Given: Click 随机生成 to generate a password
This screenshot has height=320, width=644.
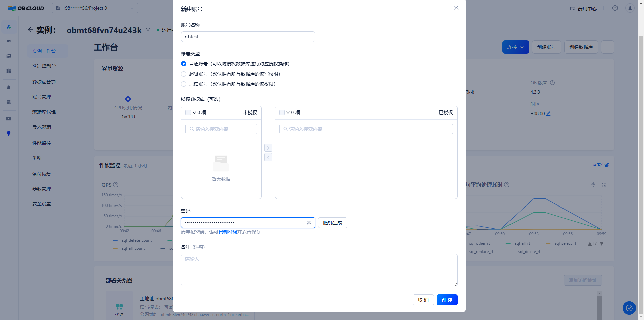Looking at the screenshot, I should click(332, 223).
